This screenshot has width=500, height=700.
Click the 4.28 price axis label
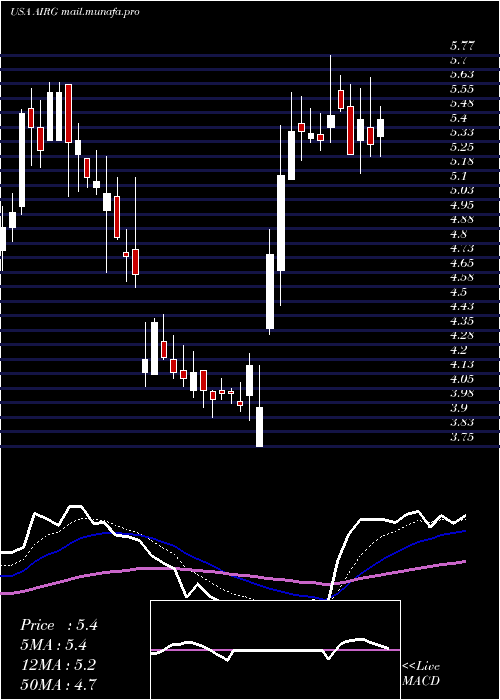click(x=462, y=335)
